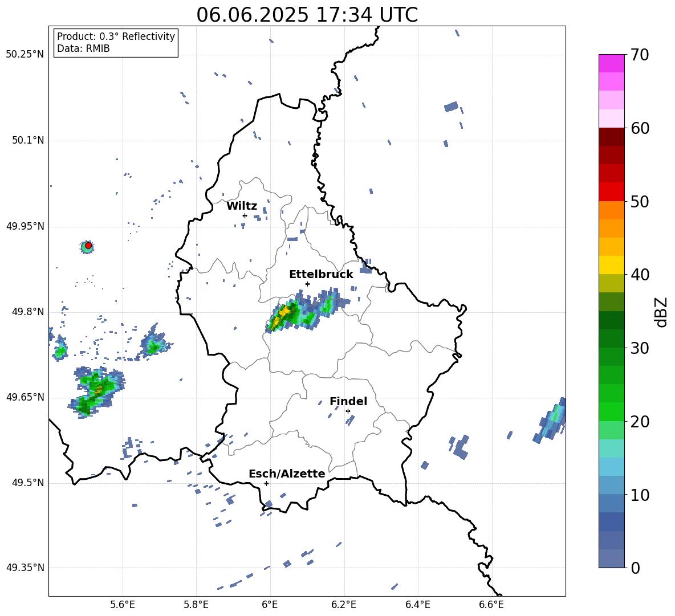
Task: Click the colorbar tick label 0
Action: (635, 568)
